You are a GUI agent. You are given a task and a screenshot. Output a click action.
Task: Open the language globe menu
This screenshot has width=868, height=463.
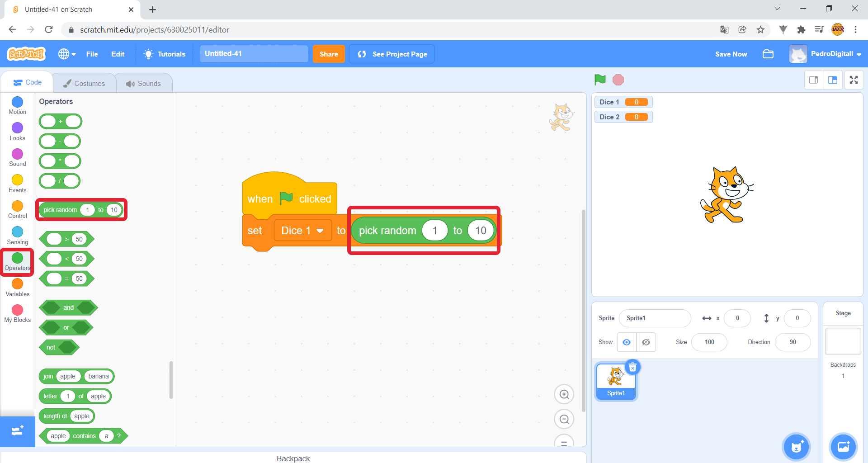[67, 54]
